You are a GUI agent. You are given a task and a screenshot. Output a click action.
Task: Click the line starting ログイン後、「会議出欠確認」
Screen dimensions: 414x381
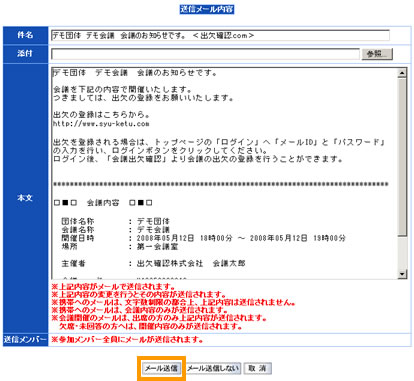pyautogui.click(x=198, y=159)
